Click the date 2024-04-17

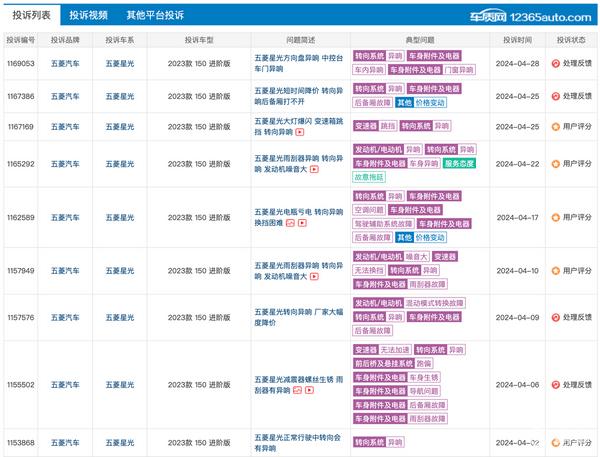(x=517, y=217)
